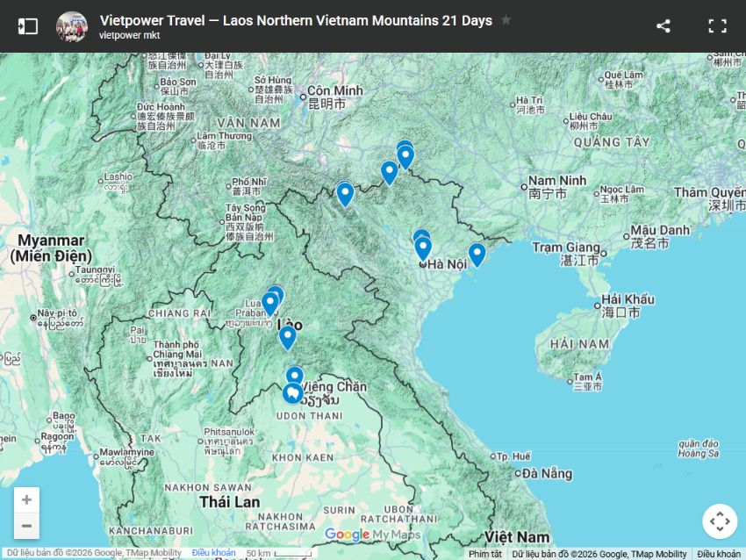Open the Điều khoản link in the bottom-right corner
The image size is (746, 560).
(719, 554)
